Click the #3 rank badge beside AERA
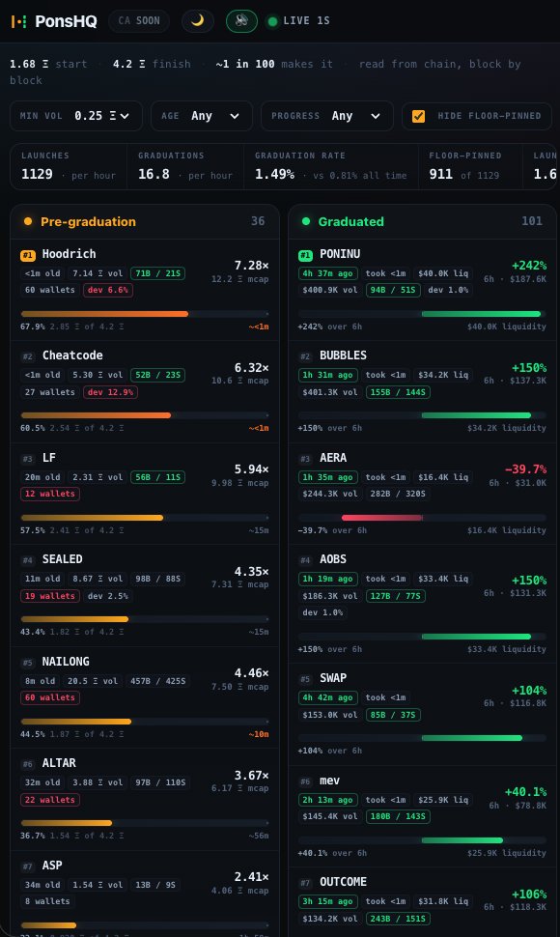The width and height of the screenshot is (560, 937). click(305, 459)
